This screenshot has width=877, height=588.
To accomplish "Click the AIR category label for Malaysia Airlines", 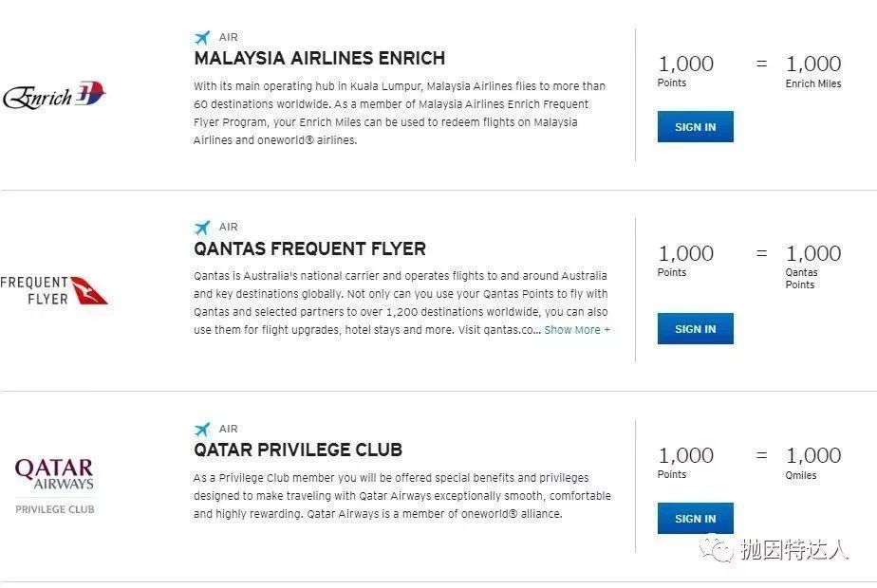I will [x=228, y=37].
